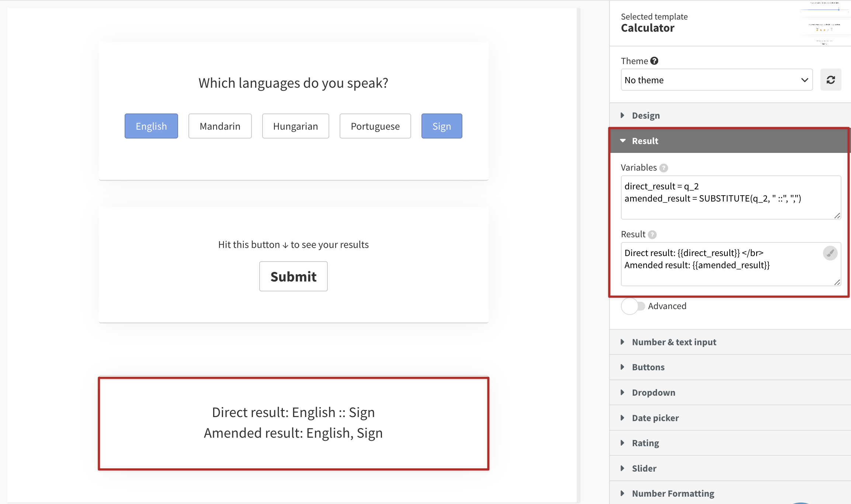The height and width of the screenshot is (504, 851).
Task: Expand the Slider settings section
Action: [x=644, y=468]
